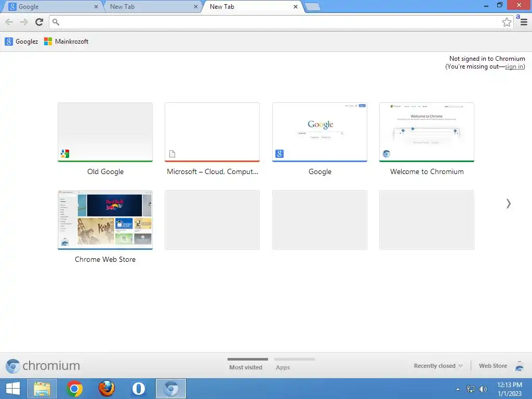Click the browser forward arrow
The image size is (532, 399).
[x=24, y=22]
